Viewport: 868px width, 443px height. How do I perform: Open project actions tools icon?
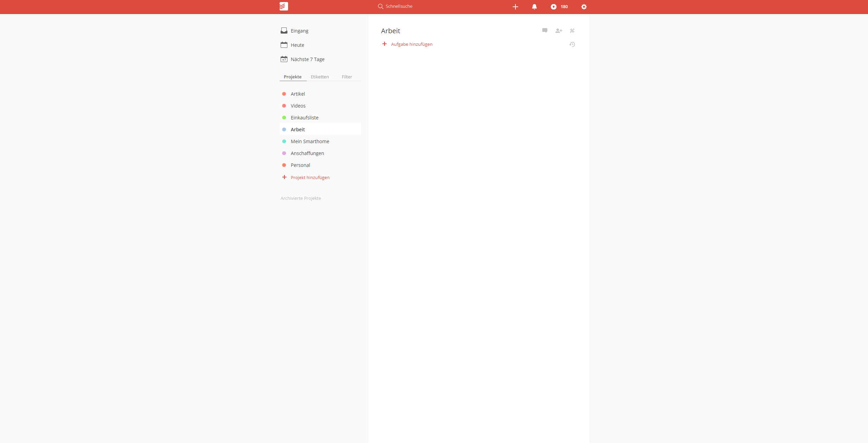(572, 31)
